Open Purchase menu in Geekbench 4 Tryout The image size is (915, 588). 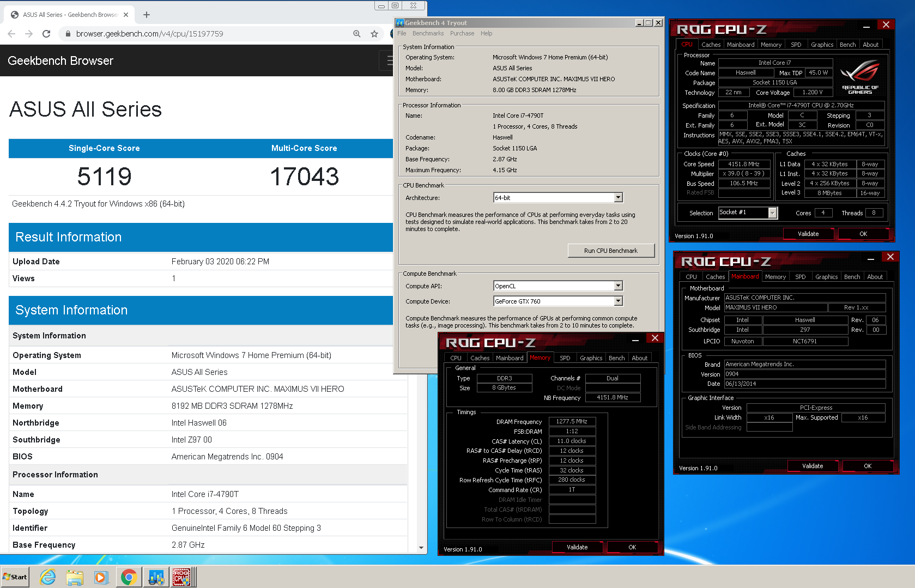coord(462,34)
